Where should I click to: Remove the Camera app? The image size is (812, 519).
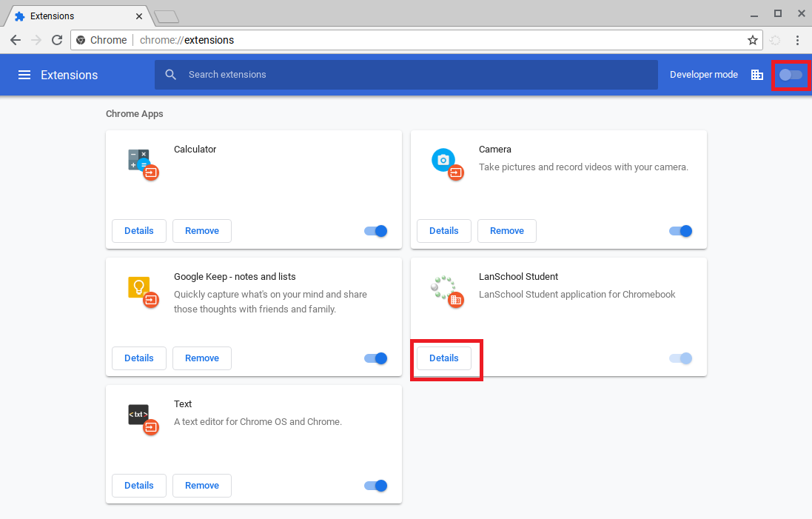pyautogui.click(x=507, y=231)
